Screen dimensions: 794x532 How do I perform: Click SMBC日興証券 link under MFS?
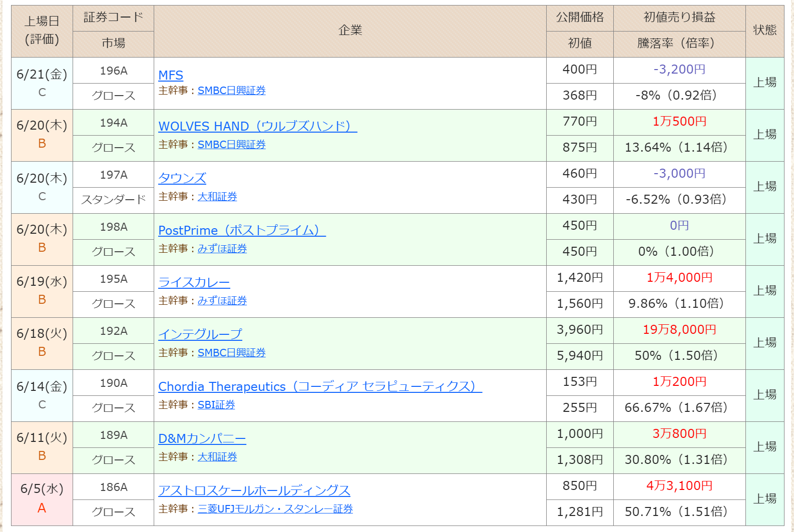tap(232, 91)
